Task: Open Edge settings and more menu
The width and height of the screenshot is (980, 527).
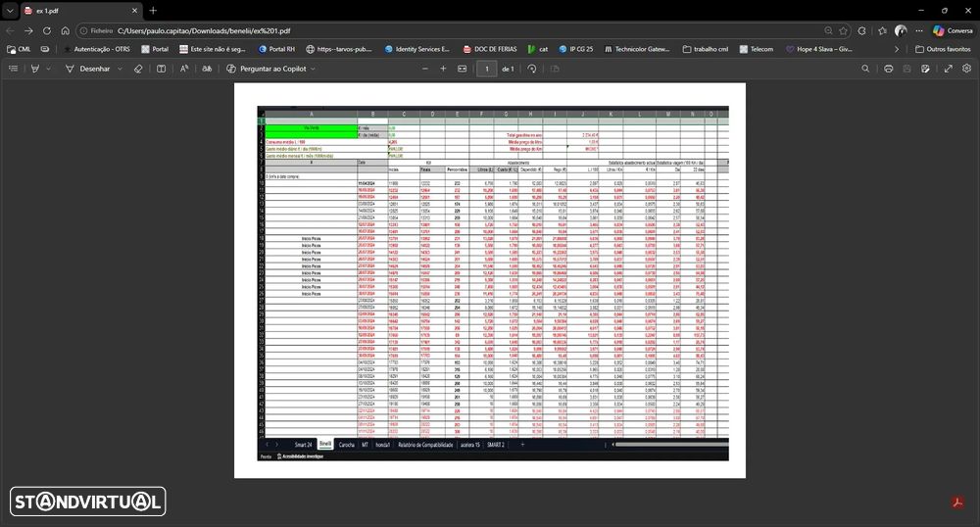Action: coord(919,30)
